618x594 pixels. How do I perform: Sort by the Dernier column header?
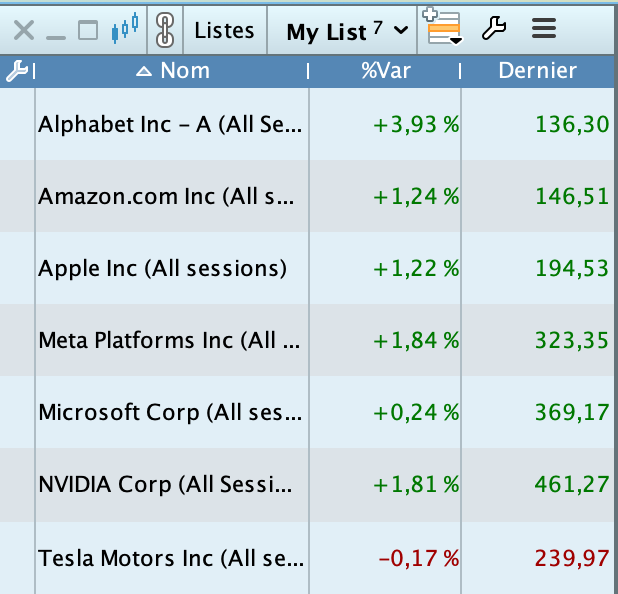pos(537,71)
